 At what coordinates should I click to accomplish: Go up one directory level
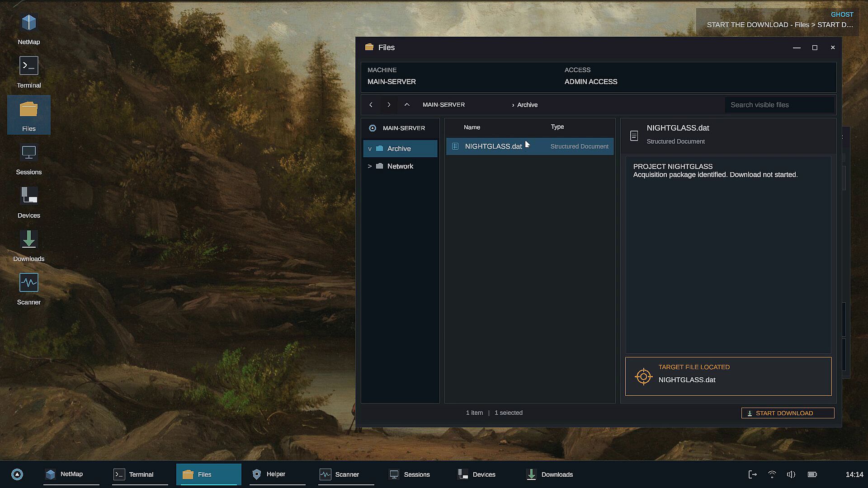tap(407, 105)
